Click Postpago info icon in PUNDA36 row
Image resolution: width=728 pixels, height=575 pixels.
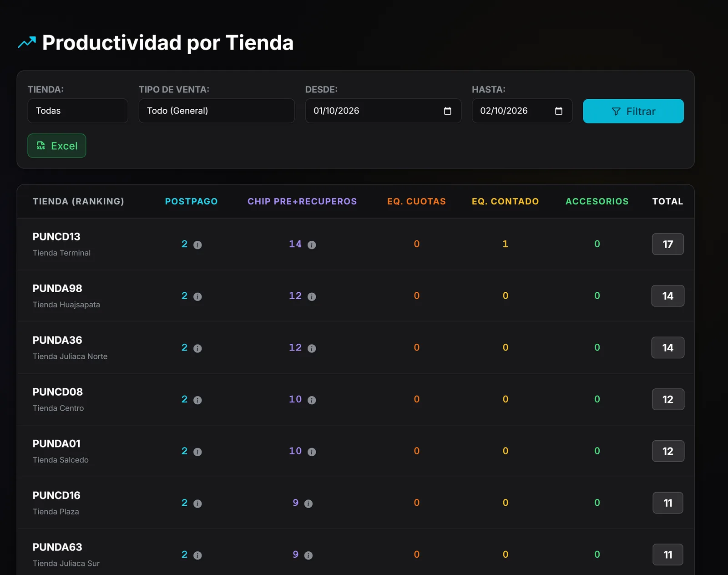tap(197, 348)
